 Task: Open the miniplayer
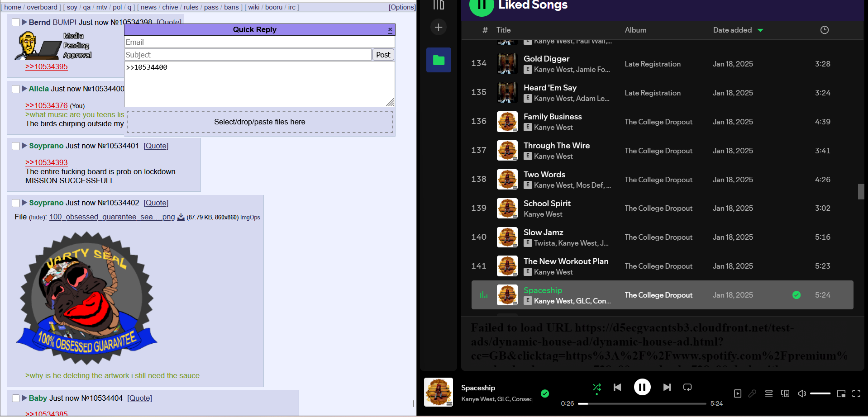coord(841,393)
